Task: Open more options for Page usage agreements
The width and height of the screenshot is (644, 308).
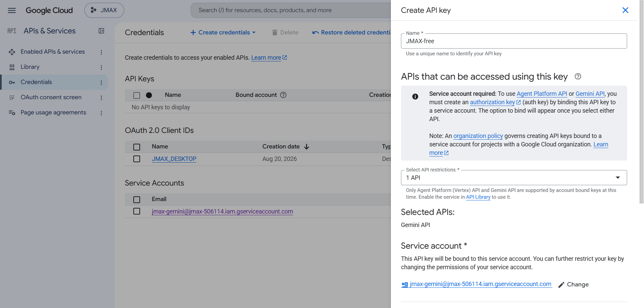Action: [101, 113]
